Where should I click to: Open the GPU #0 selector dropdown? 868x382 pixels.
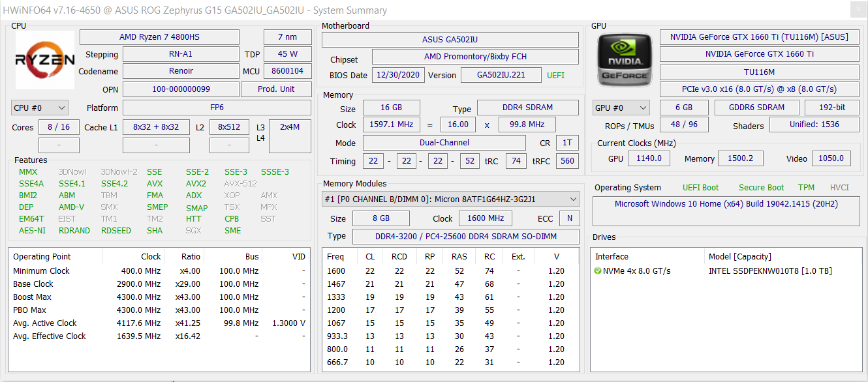pos(621,108)
